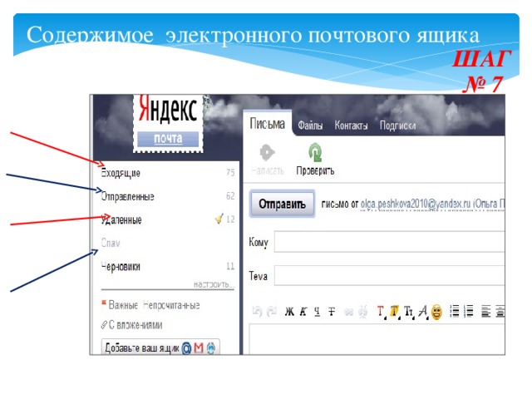Image resolution: width=532 pixels, height=399 pixels.
Task: Click the Написать label
Action: coord(268,170)
